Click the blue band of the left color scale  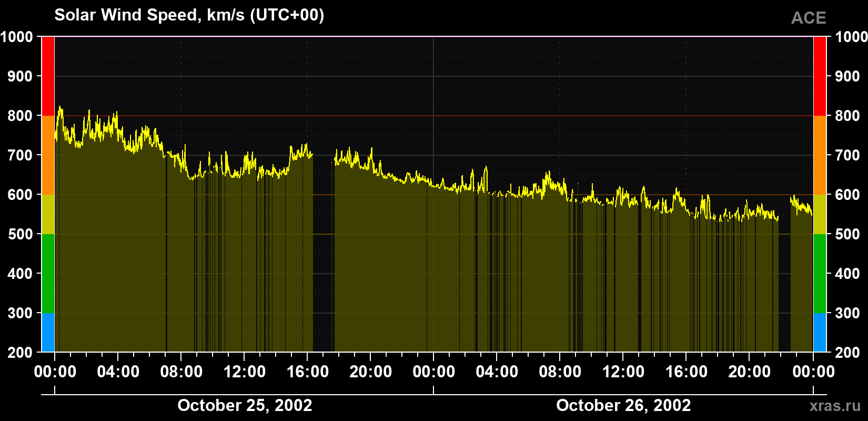(x=48, y=333)
